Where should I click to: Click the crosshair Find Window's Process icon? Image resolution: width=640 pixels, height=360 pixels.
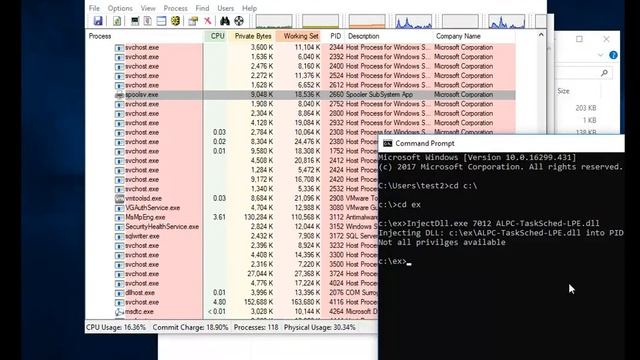click(x=239, y=21)
